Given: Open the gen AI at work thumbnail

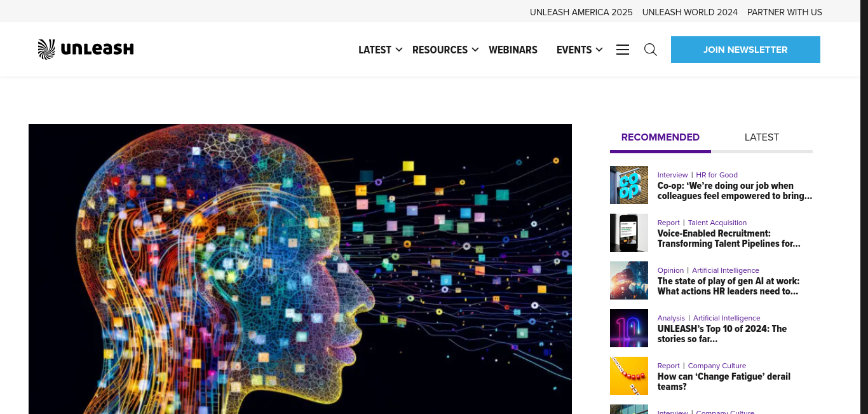Looking at the screenshot, I should click(629, 280).
